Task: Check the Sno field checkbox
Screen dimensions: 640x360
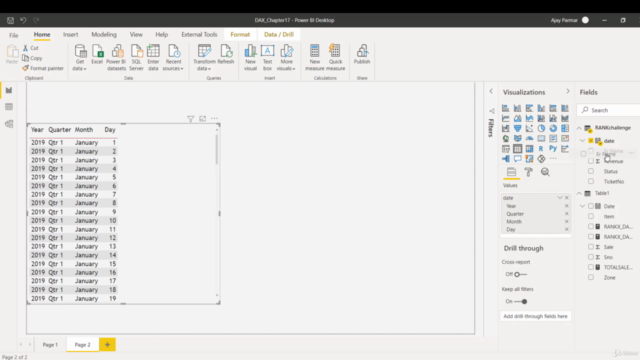Action: click(x=591, y=257)
